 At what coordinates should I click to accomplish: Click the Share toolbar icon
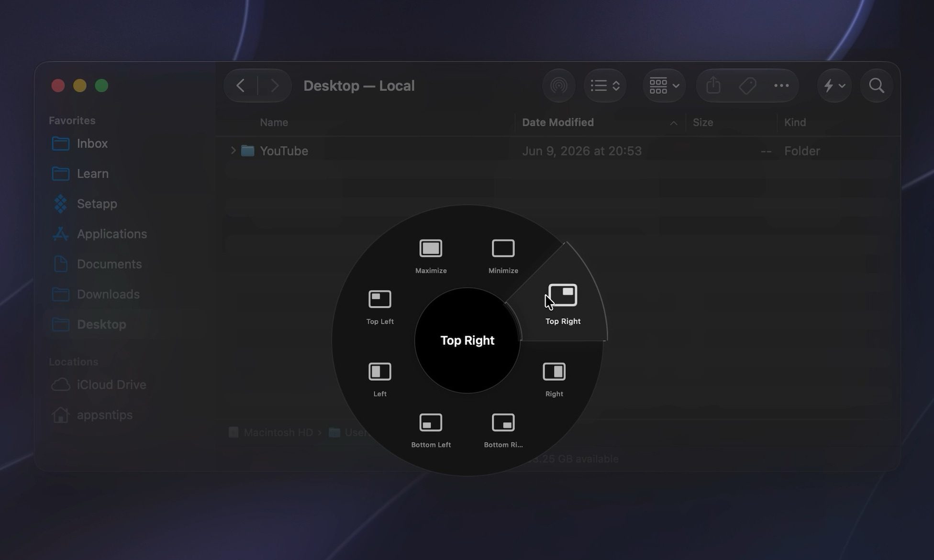click(x=713, y=86)
